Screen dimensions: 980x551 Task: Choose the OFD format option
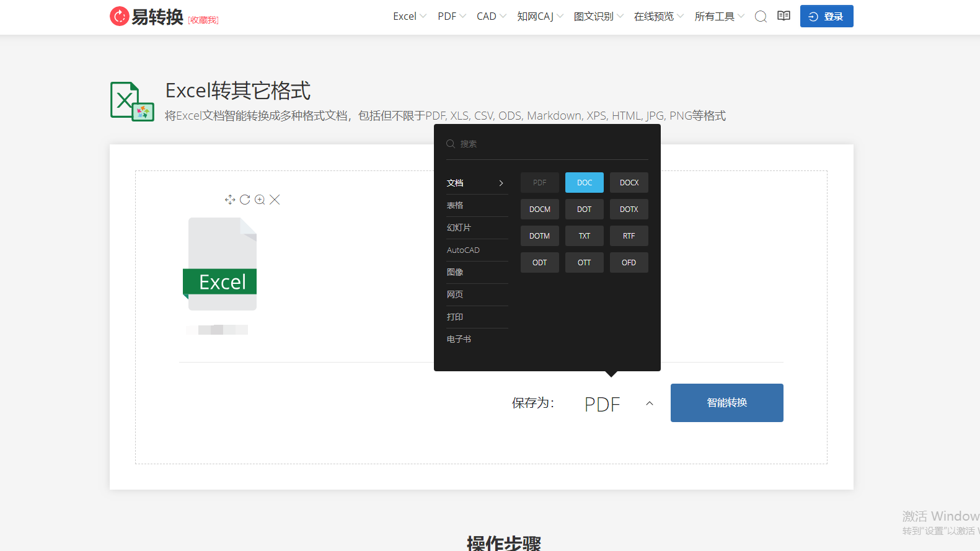[x=629, y=263]
